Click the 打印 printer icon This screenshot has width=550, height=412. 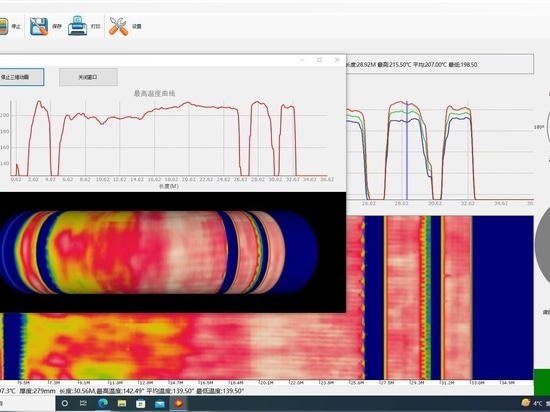tap(78, 26)
